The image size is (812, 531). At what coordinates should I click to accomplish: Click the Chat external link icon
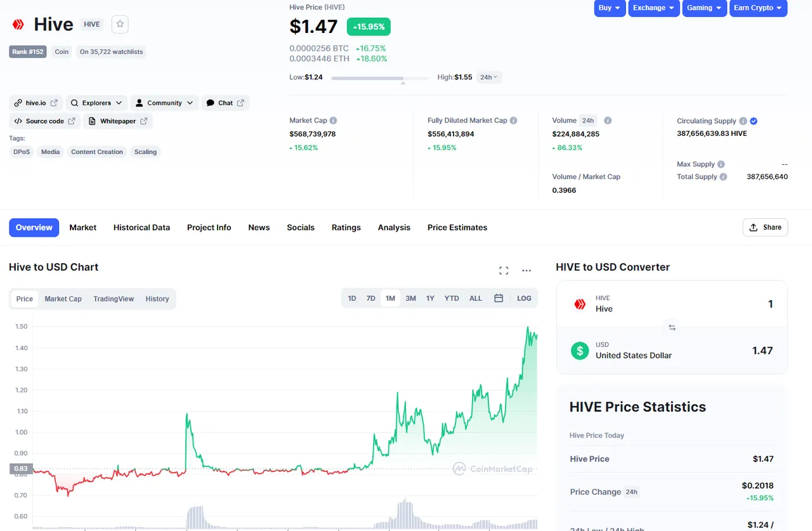(x=240, y=103)
